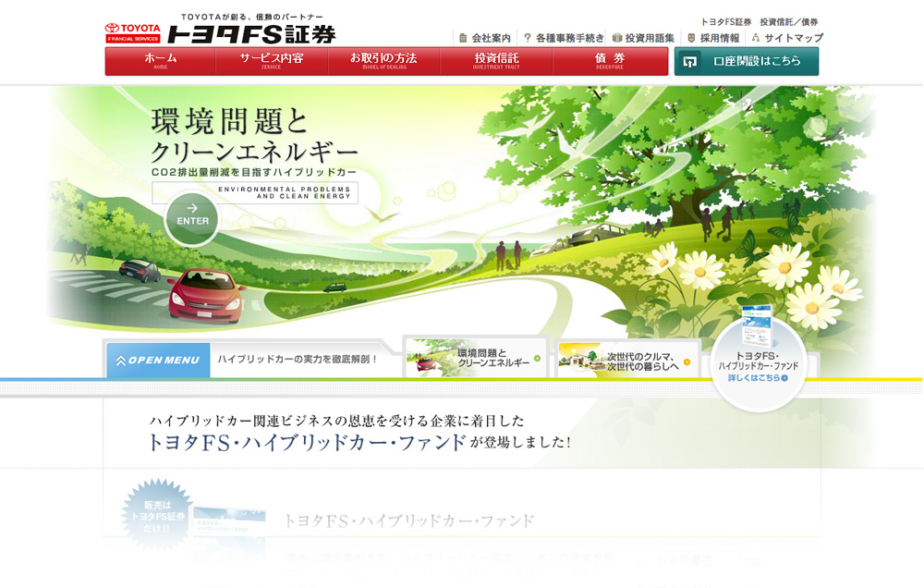
Task: Open 投資用語集 glossary link
Action: pos(650,38)
